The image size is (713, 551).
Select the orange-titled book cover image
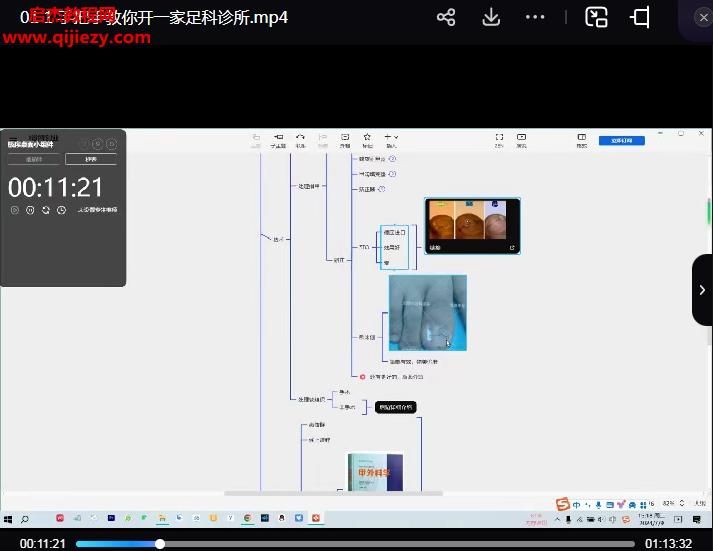click(x=375, y=472)
